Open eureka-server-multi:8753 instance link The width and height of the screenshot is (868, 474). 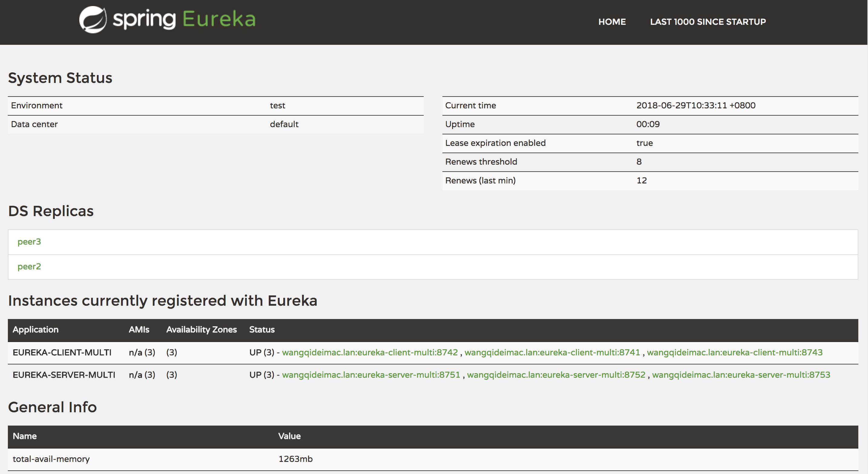(741, 375)
